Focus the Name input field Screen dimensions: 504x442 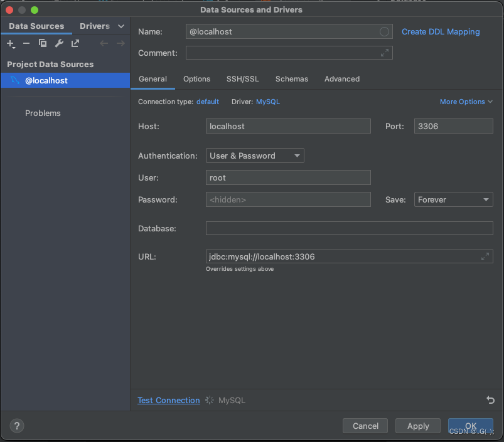(x=289, y=31)
